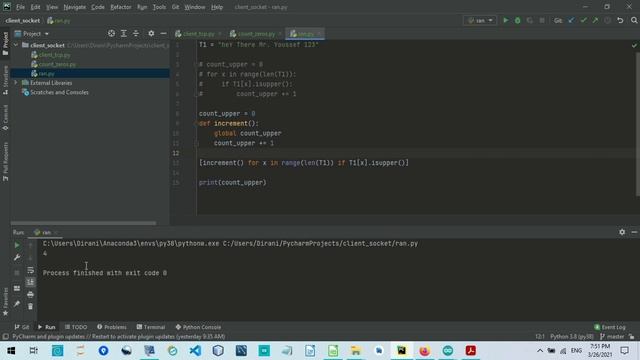640x360 pixels.
Task: Open the Event Log
Action: click(x=610, y=327)
